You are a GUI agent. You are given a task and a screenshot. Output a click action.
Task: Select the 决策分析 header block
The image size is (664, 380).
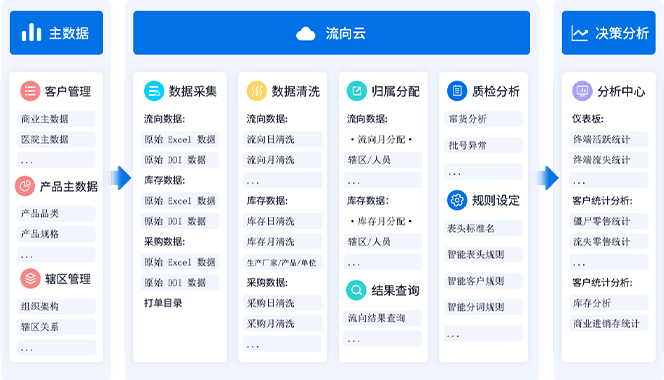(x=609, y=33)
